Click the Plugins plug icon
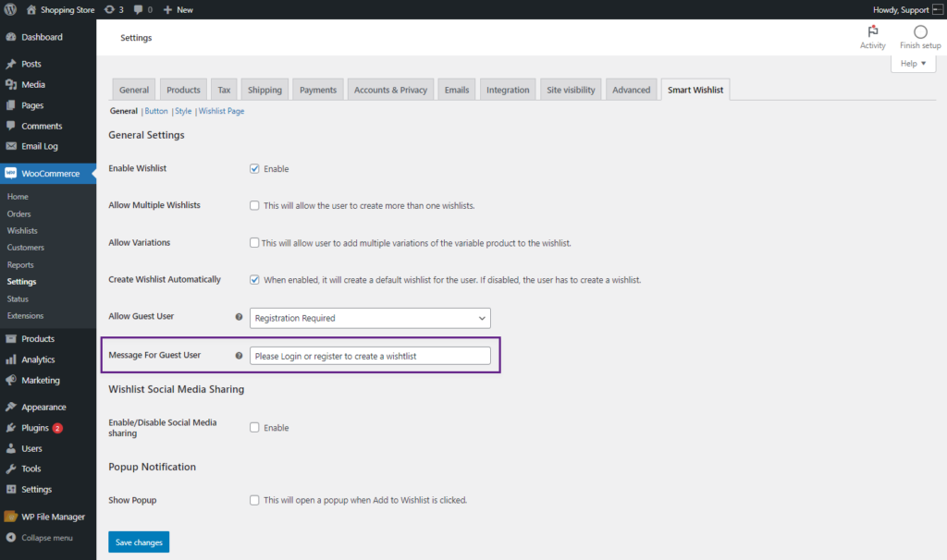 pyautogui.click(x=11, y=428)
